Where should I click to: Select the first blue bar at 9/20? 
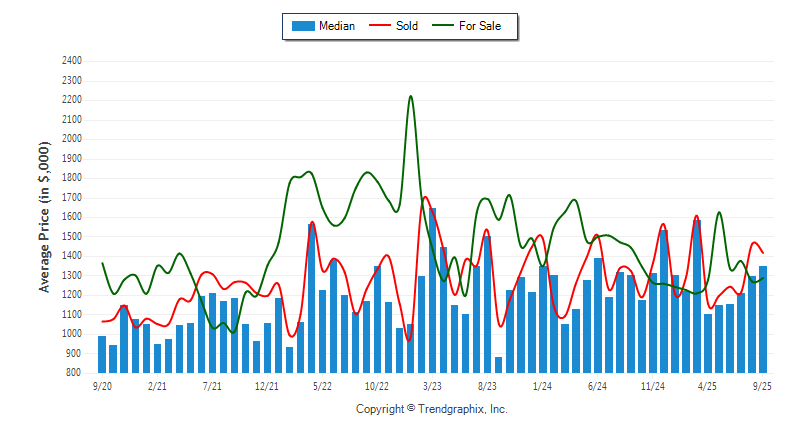click(x=102, y=355)
